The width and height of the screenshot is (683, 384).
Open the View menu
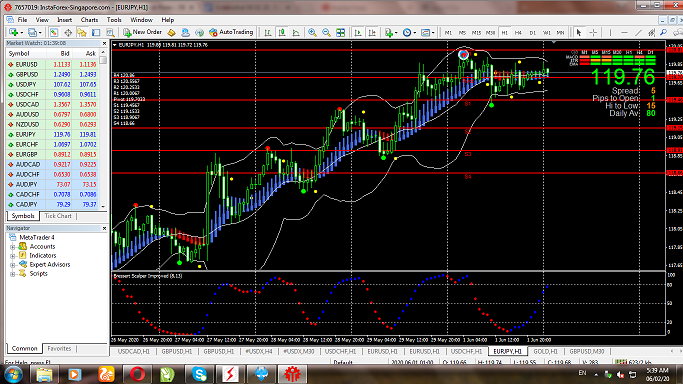click(42, 20)
